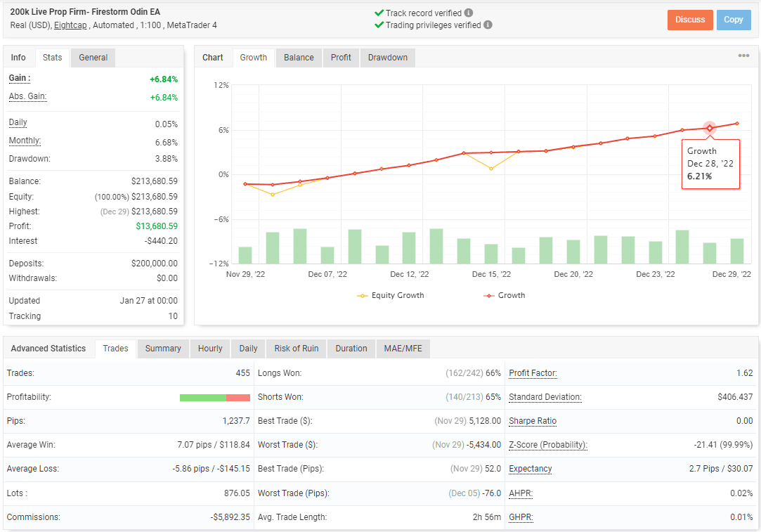Switch to the MAE/MFE tab
The image size is (761, 532).
point(403,348)
